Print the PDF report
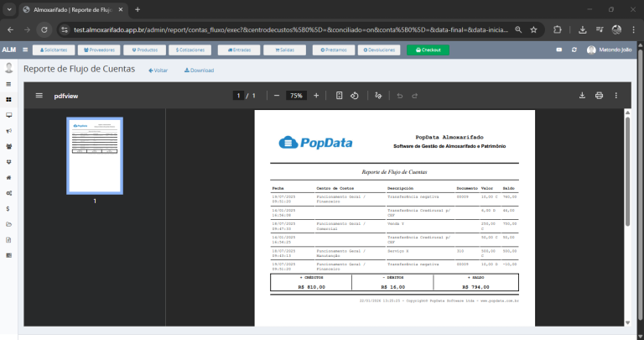The width and height of the screenshot is (644, 340). click(599, 96)
